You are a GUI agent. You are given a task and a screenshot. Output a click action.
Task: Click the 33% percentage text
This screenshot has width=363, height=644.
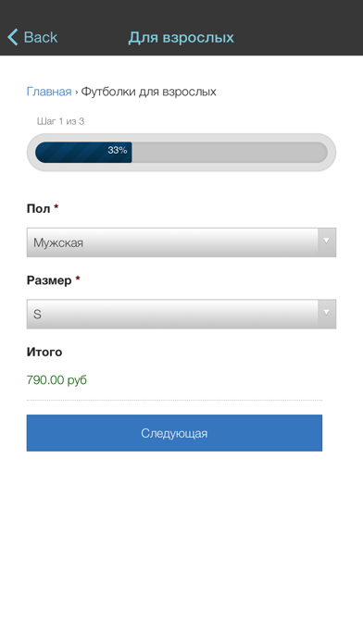point(118,150)
